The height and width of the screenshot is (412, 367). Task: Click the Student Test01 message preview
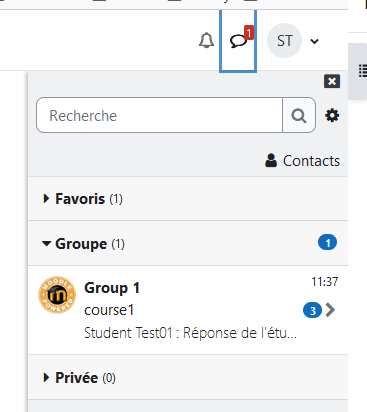(190, 333)
